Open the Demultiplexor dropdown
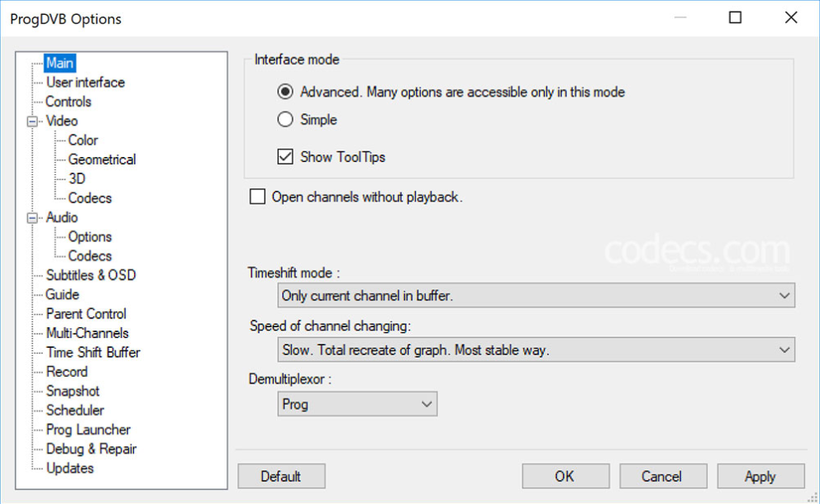Image resolution: width=820 pixels, height=504 pixels. pos(357,404)
